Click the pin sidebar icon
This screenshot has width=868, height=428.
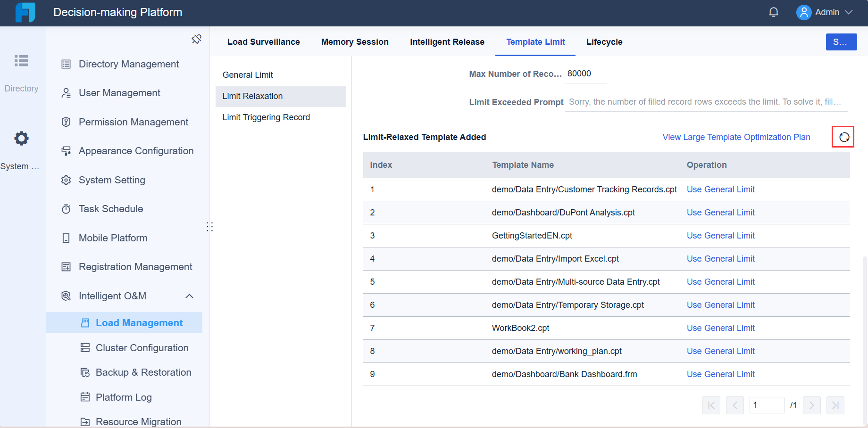[x=197, y=39]
